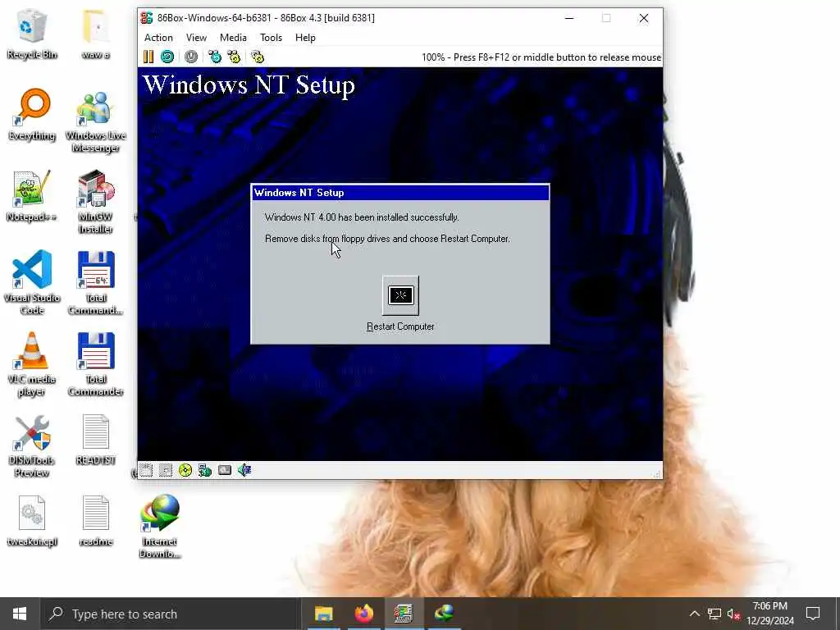Select the READ1ST text file
The width and height of the screenshot is (840, 630).
pos(95,440)
